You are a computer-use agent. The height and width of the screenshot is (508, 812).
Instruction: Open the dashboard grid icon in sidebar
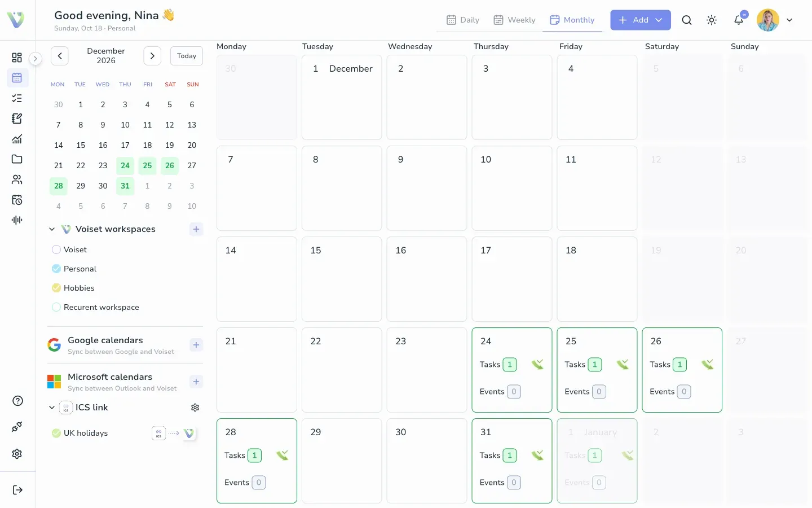(17, 58)
